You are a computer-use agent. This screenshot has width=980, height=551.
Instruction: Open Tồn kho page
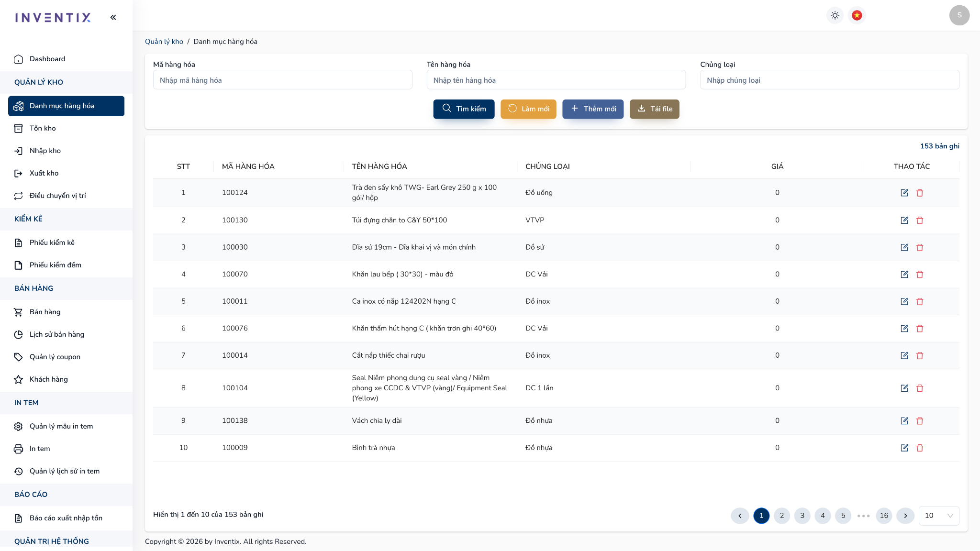coord(66,128)
